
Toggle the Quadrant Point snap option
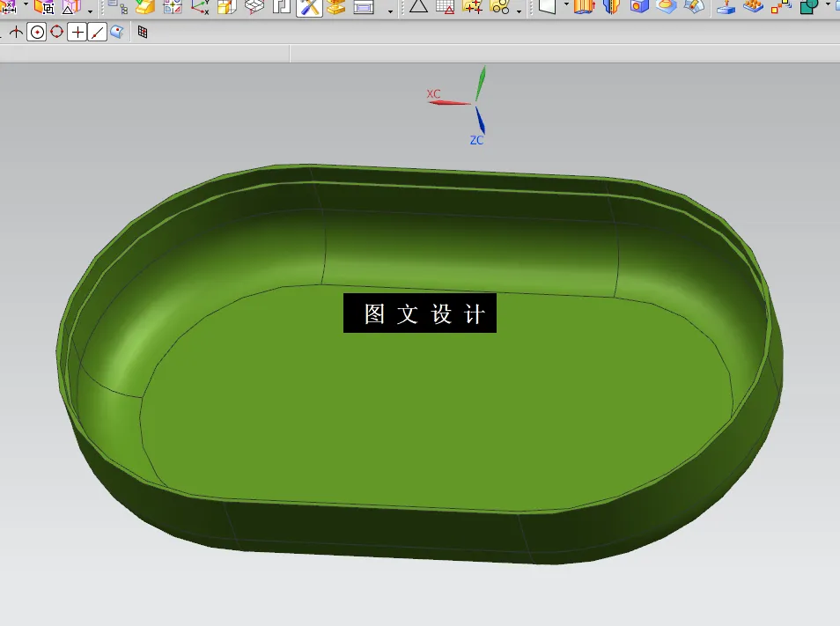tap(57, 31)
